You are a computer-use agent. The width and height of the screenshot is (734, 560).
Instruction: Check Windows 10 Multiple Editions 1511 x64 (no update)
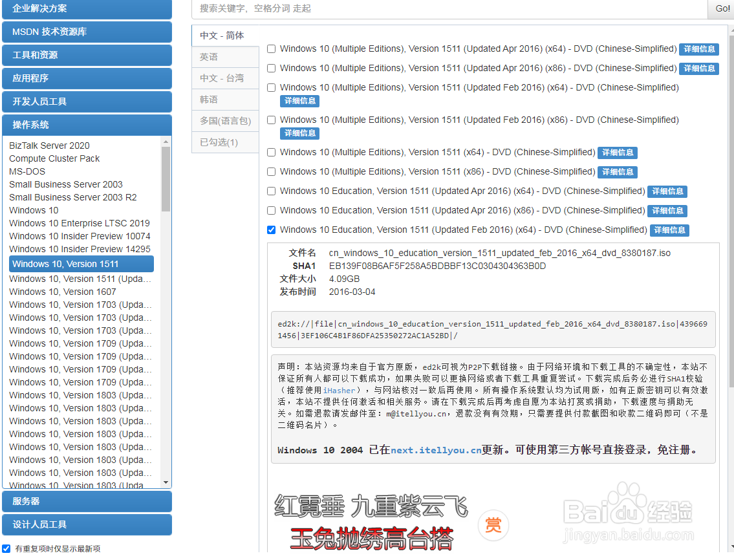point(271,152)
